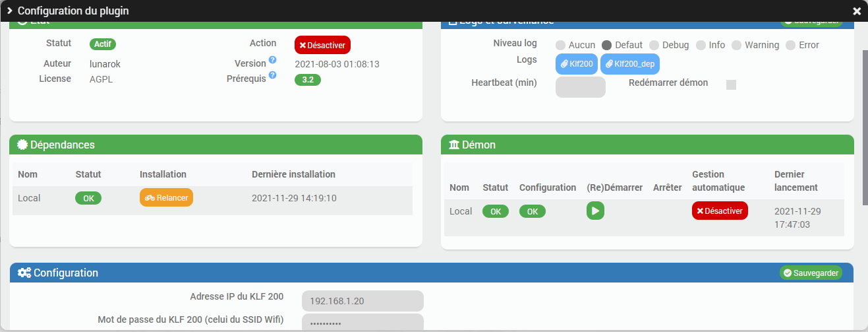Select the Aucun log level
Viewport: 868px width, 332px height.
point(560,46)
